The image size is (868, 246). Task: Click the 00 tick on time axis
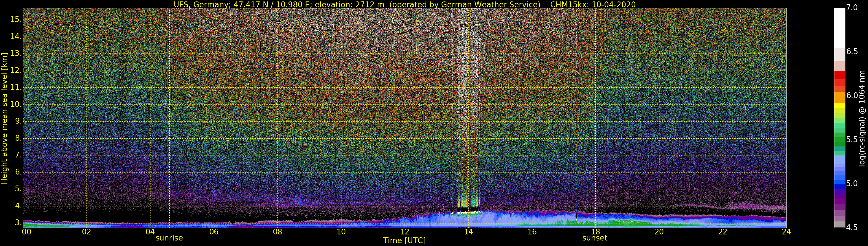click(x=27, y=232)
